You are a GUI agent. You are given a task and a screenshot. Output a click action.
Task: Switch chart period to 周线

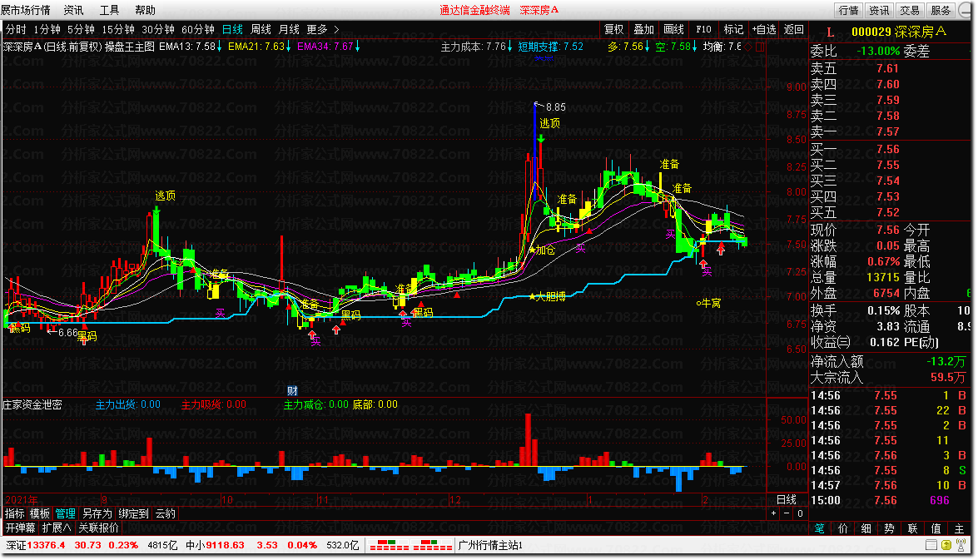pos(261,29)
